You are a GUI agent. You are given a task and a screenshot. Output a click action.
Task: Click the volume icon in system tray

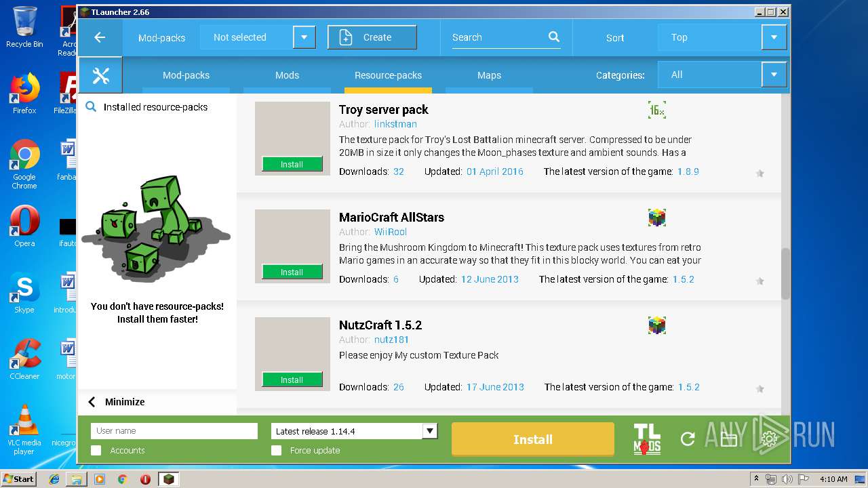(787, 479)
